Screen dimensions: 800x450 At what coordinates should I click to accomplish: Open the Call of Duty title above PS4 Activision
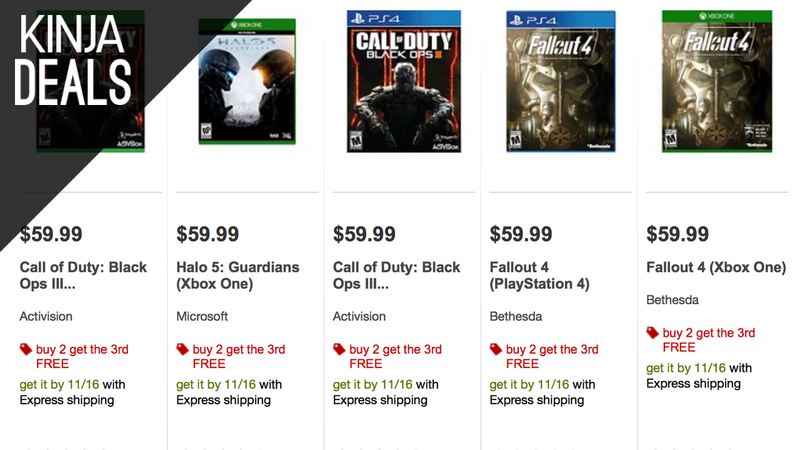396,276
